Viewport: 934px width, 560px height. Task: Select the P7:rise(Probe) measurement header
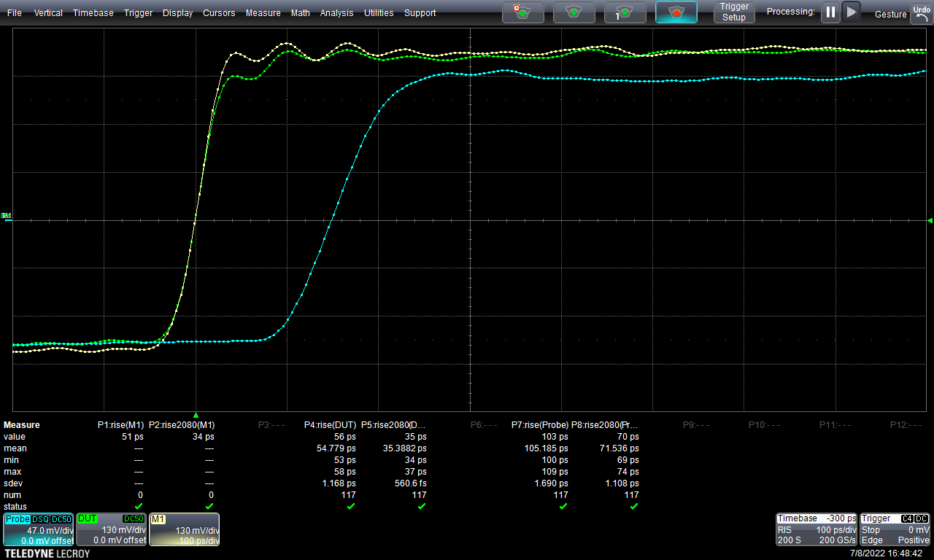(540, 424)
